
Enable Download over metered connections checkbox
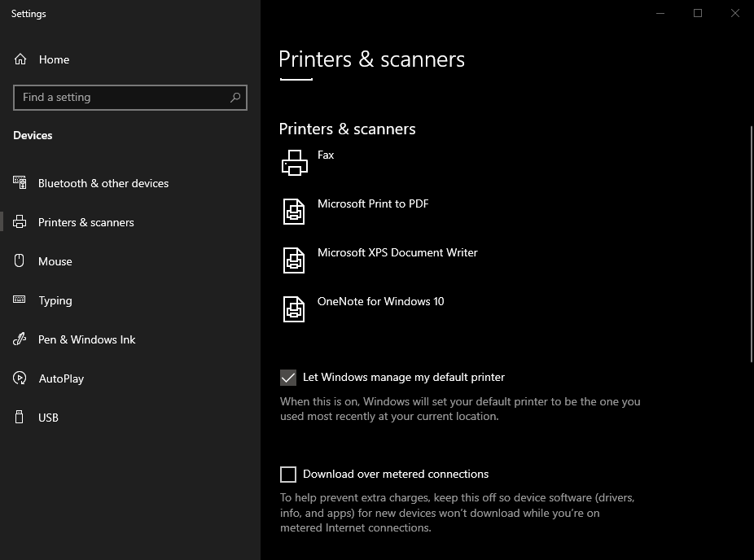[288, 475]
